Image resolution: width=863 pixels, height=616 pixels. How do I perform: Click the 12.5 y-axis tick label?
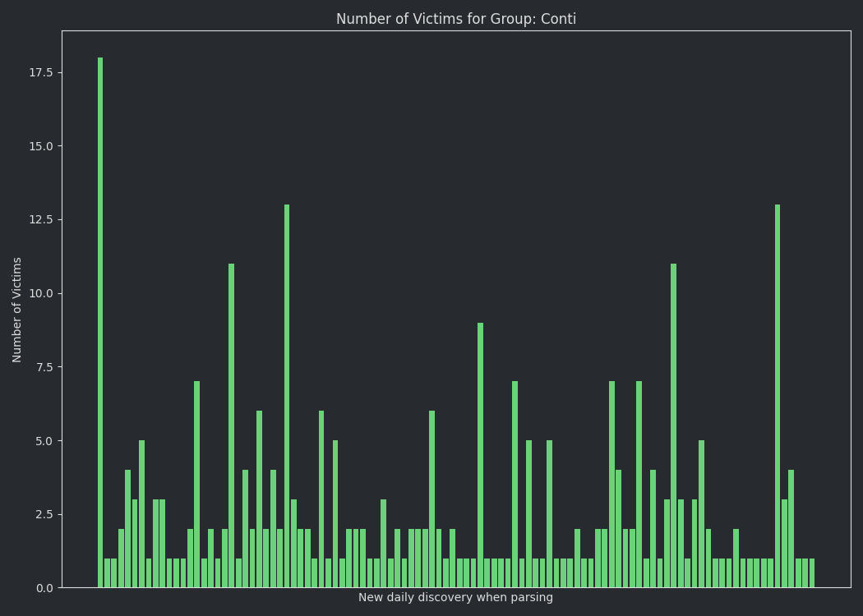[41, 220]
